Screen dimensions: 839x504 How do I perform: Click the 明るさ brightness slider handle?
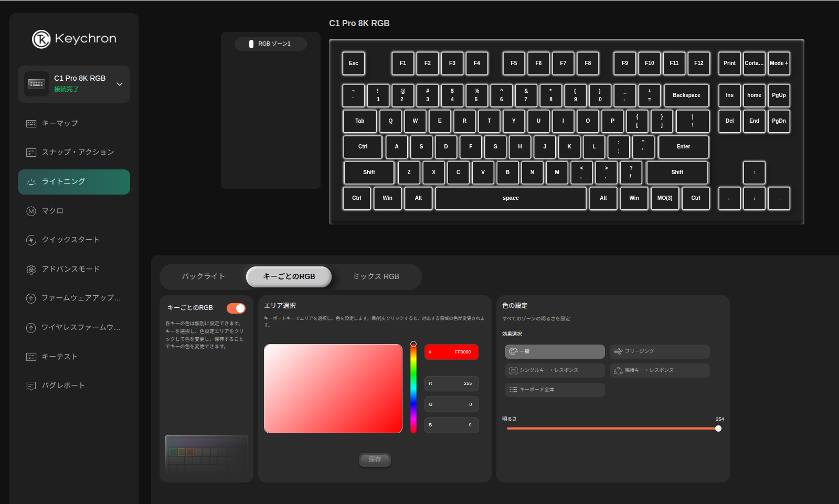click(x=718, y=428)
